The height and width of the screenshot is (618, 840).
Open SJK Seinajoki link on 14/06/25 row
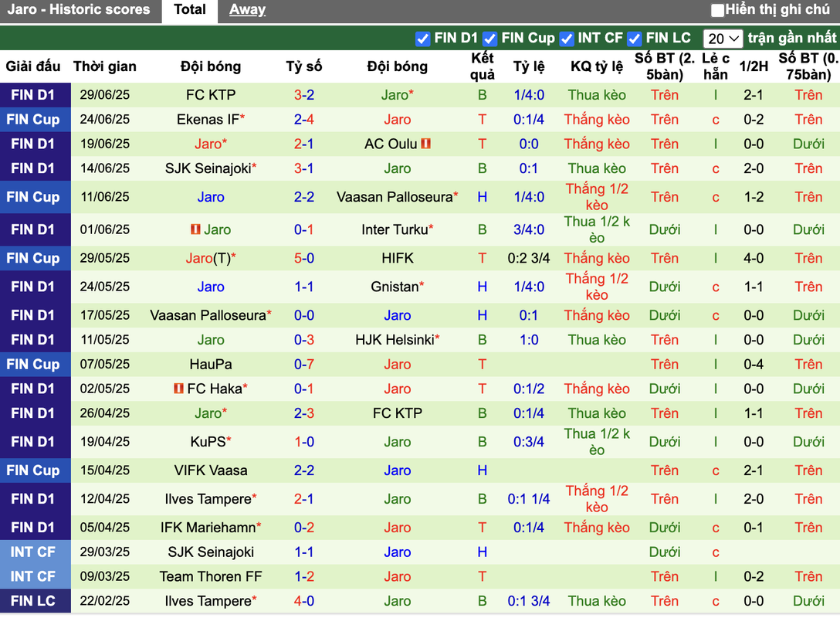(208, 168)
